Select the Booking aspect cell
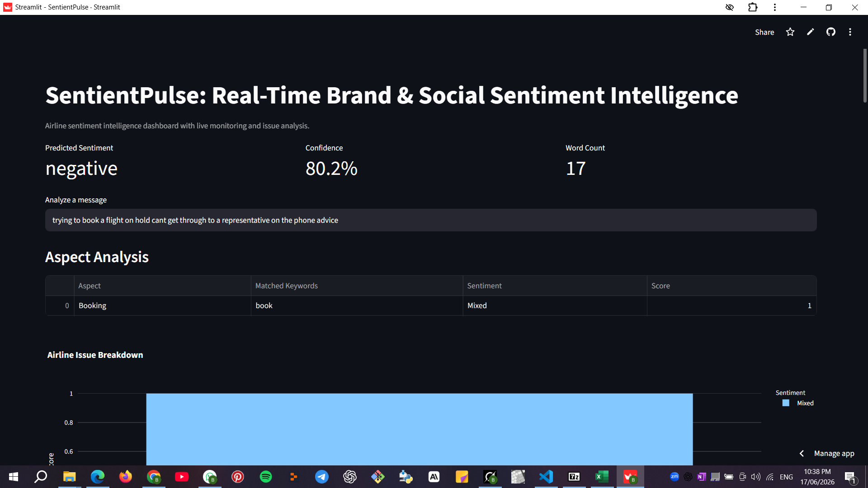The width and height of the screenshot is (868, 488). (x=162, y=305)
